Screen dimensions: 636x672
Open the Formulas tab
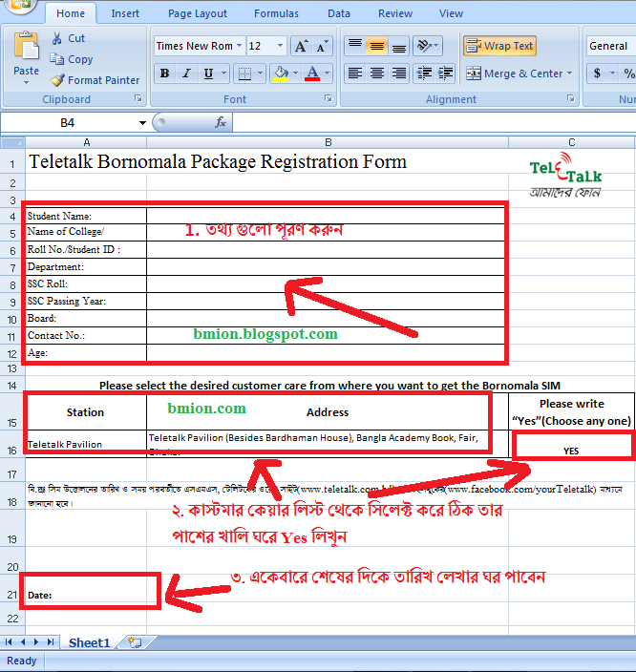pos(276,13)
